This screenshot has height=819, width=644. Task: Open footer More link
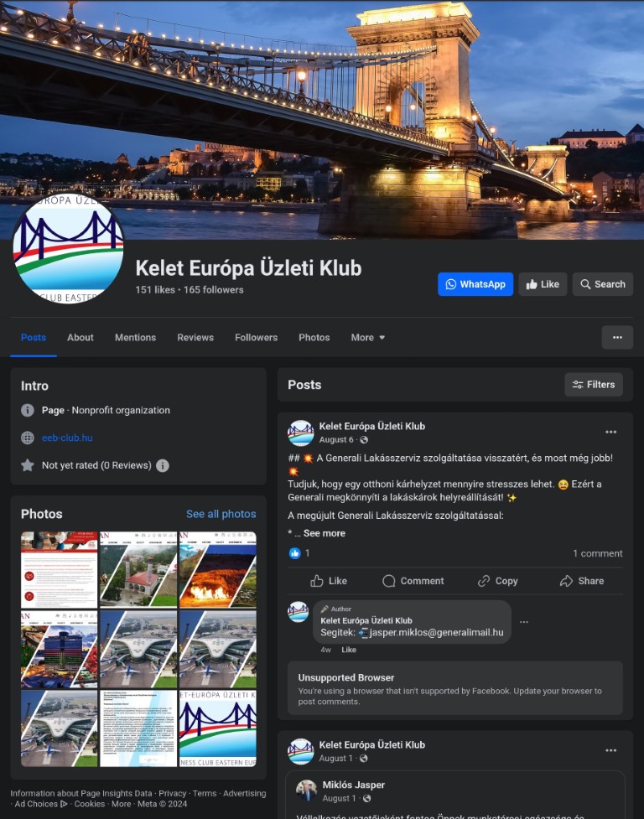pos(122,804)
